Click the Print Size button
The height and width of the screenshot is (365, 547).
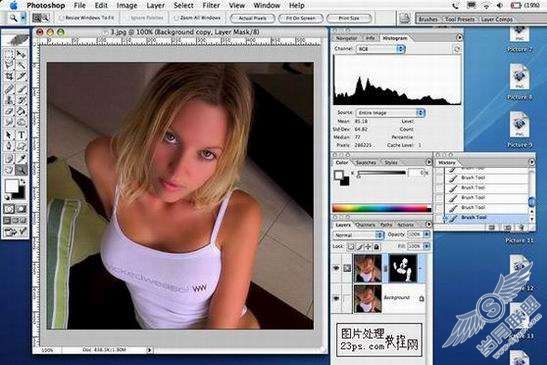point(349,18)
